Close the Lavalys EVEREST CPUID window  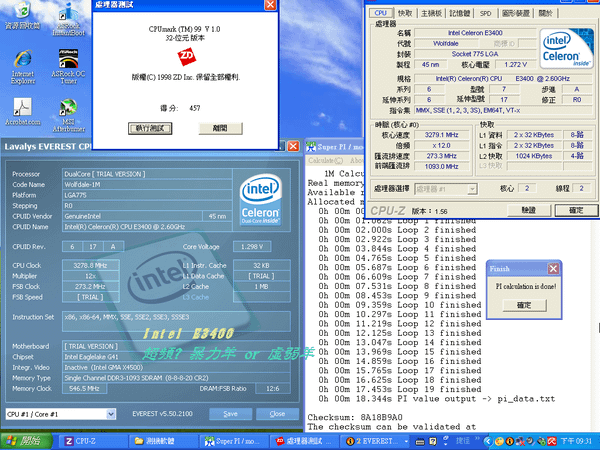pyautogui.click(x=293, y=146)
